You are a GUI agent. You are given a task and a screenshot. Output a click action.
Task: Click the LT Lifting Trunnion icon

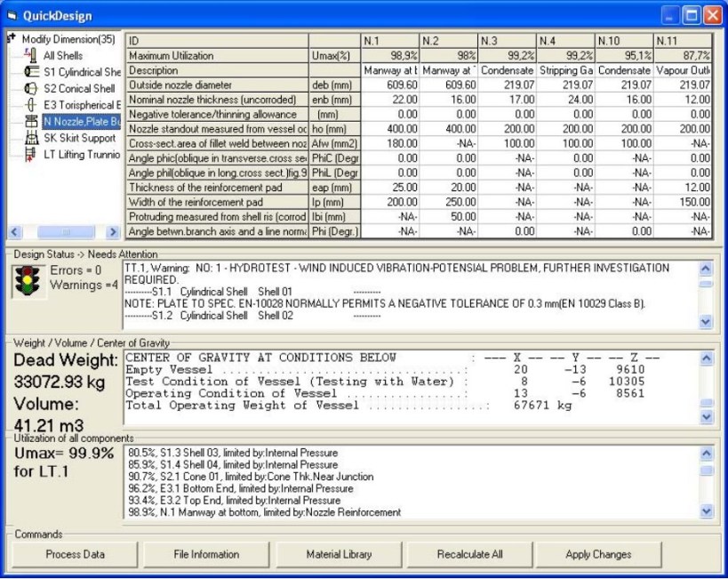click(x=31, y=154)
